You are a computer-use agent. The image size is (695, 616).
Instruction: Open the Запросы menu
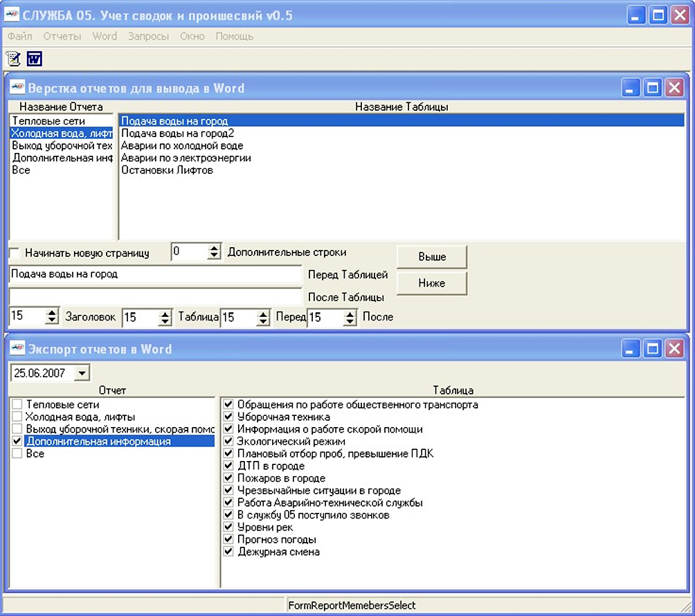(149, 37)
